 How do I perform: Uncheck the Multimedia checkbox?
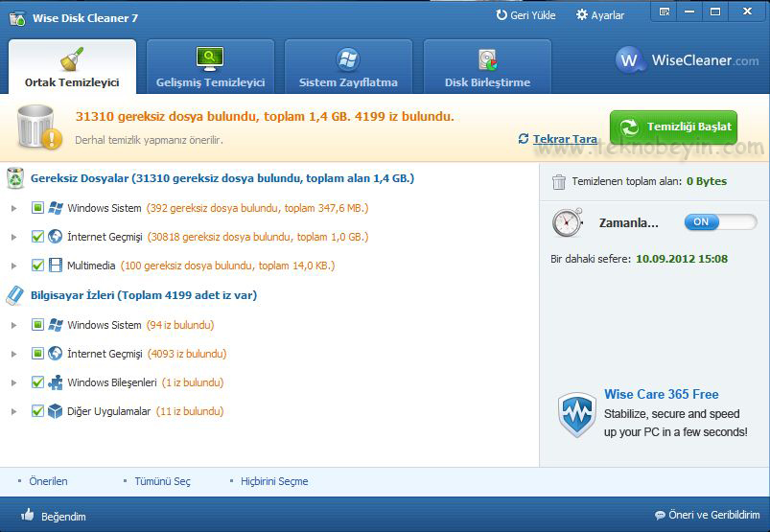click(x=37, y=266)
